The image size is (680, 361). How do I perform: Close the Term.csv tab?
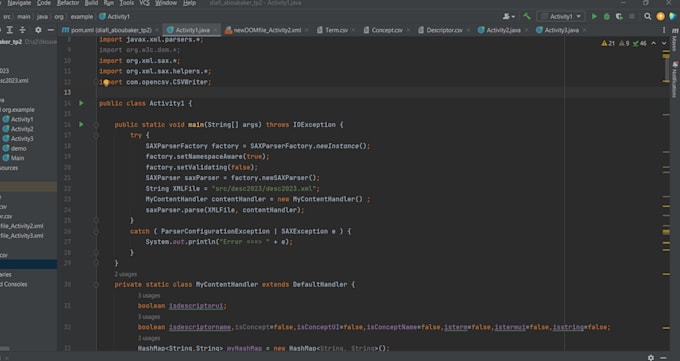click(x=353, y=30)
